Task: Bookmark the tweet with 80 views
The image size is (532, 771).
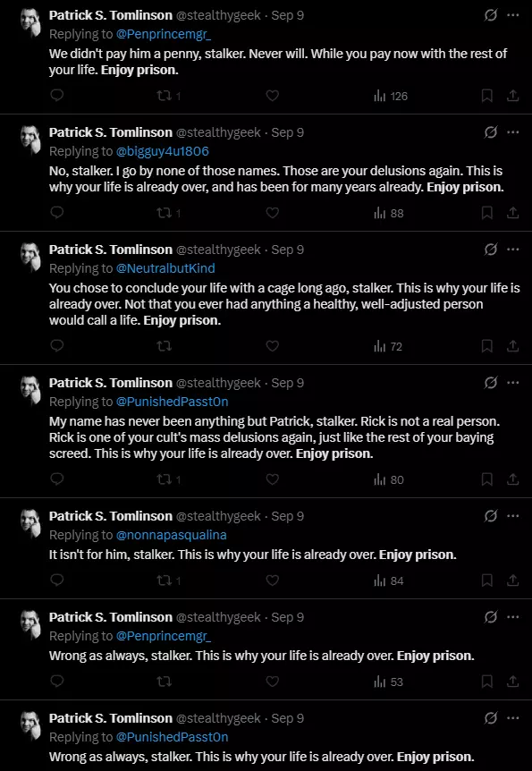Action: coord(486,479)
